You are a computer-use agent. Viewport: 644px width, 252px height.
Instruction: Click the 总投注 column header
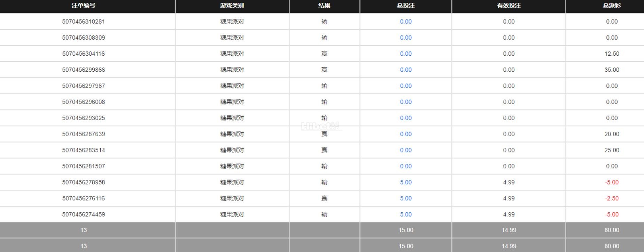coord(406,6)
